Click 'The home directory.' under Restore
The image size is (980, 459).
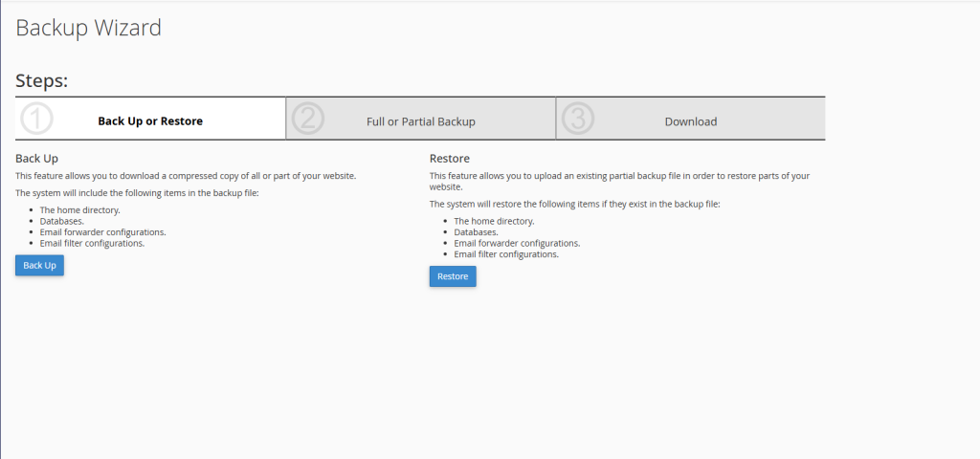point(495,221)
